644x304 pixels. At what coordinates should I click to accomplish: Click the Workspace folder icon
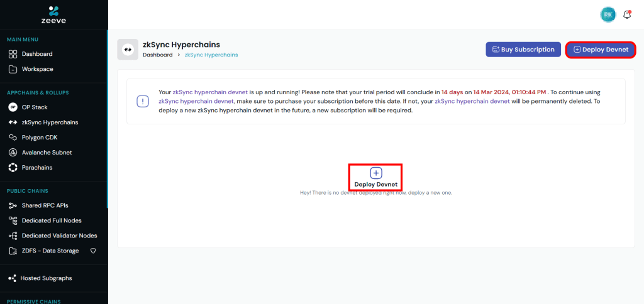coord(13,69)
